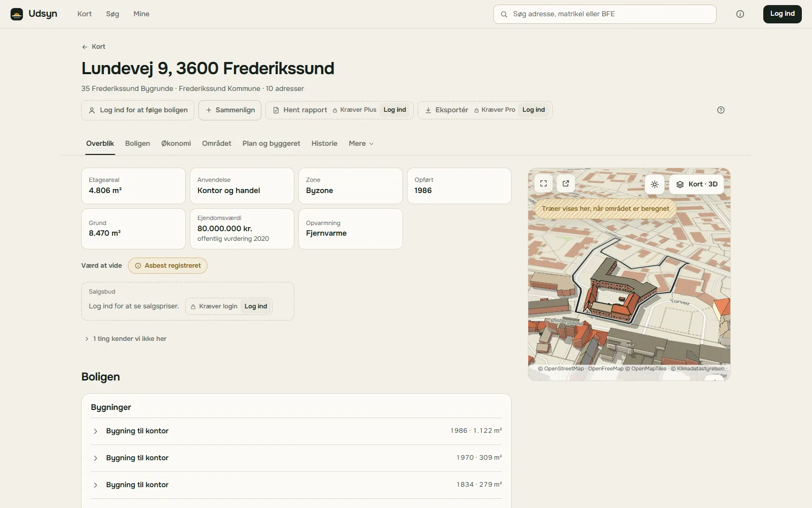Screen dimensions: 812x508
Task: Switch to the Historie tab
Action: click(x=324, y=144)
